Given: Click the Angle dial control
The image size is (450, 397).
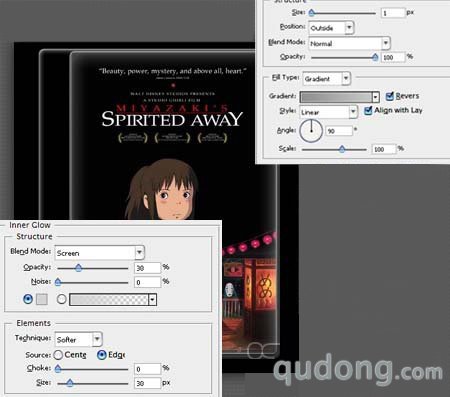Looking at the screenshot, I should pos(311,131).
